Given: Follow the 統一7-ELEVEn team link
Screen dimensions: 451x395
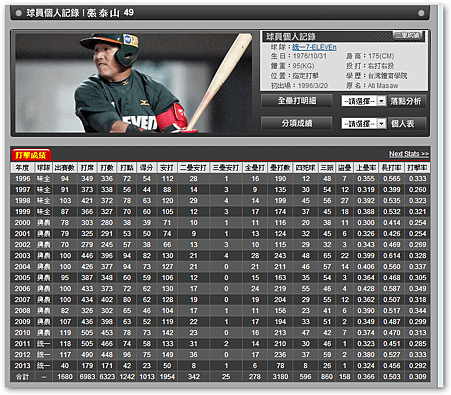Looking at the screenshot, I should [x=314, y=47].
